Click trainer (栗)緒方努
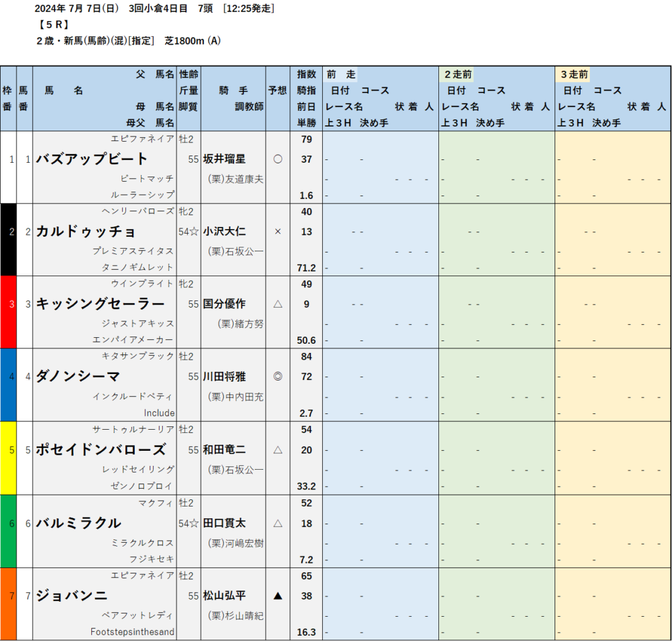 (x=240, y=323)
